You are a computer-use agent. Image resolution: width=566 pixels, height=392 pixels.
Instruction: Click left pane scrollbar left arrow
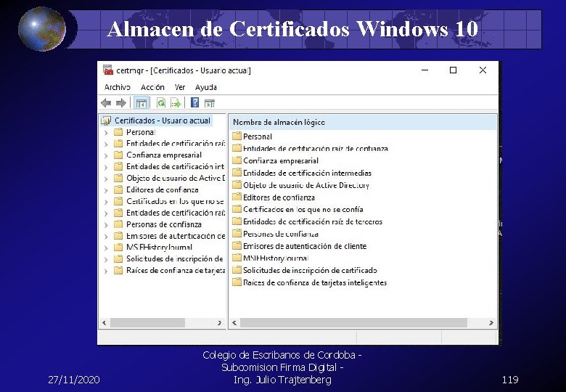(x=104, y=323)
